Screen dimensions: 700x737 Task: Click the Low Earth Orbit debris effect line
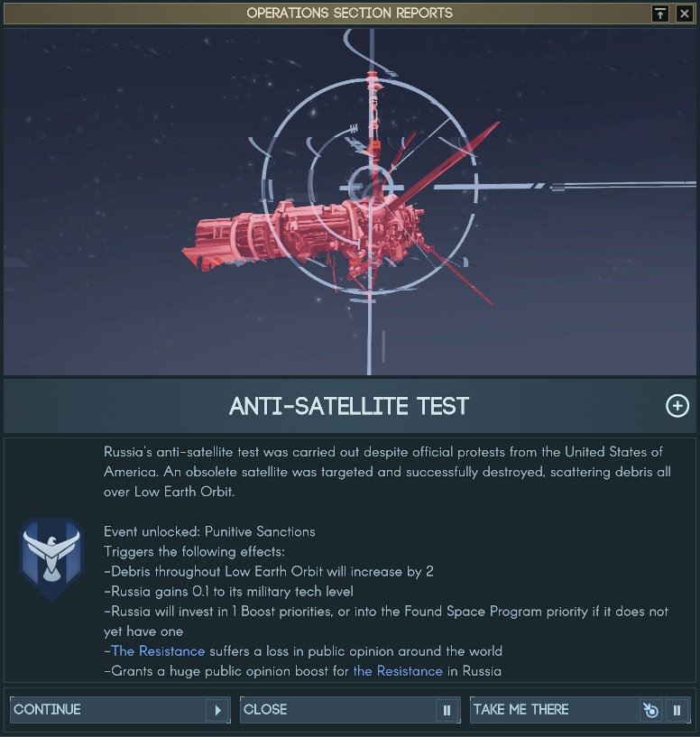[269, 572]
